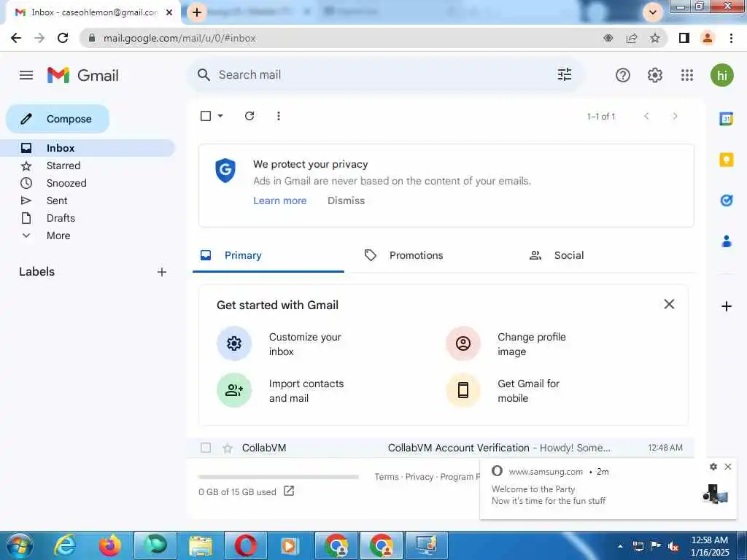Screen dimensions: 747x560
Task: Tick the select-all checkbox above mail list
Action: 206,116
